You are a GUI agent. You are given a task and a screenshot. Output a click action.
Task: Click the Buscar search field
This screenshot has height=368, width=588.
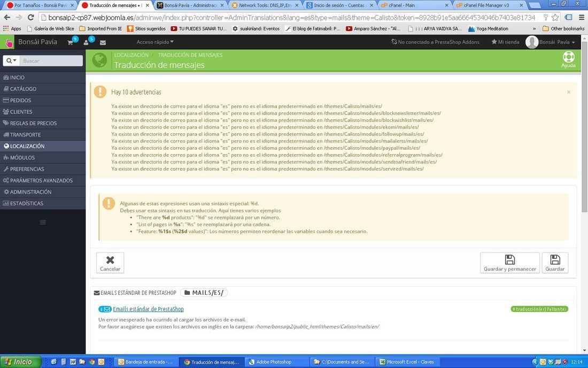(x=51, y=61)
